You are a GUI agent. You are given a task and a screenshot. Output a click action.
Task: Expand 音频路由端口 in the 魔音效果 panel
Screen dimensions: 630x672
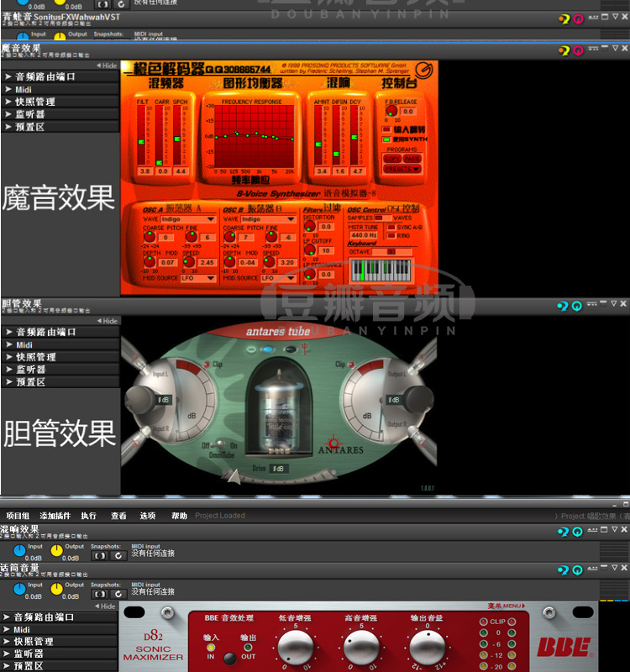60,76
